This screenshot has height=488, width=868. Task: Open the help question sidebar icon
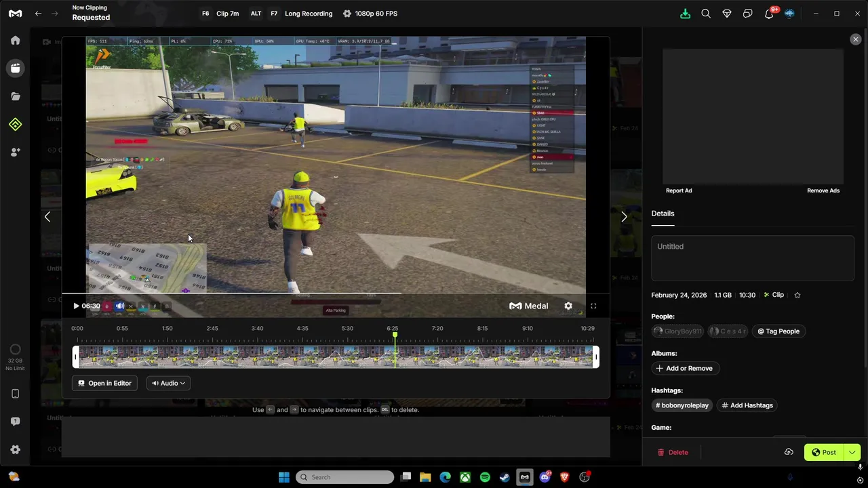15,422
